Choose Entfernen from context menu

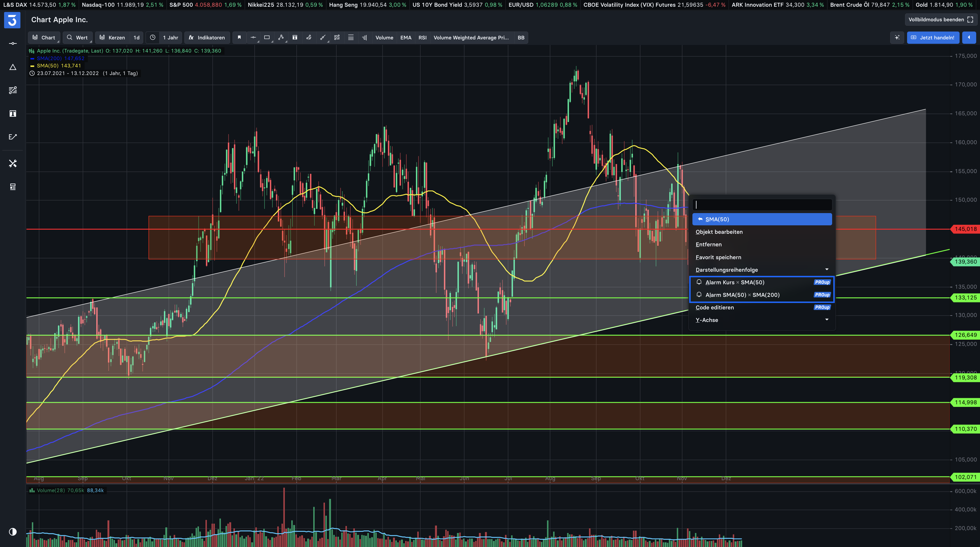pos(762,244)
